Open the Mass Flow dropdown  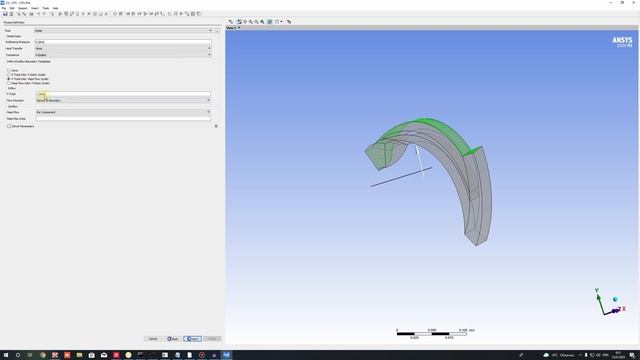[123, 112]
